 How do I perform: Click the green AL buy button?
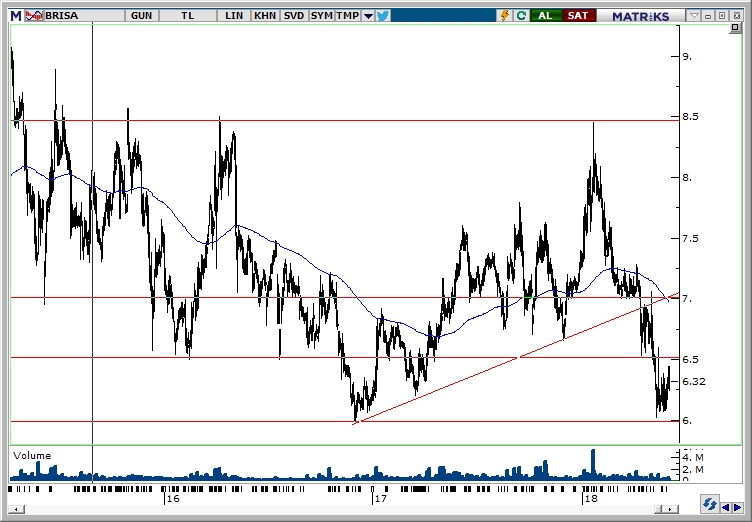(545, 16)
